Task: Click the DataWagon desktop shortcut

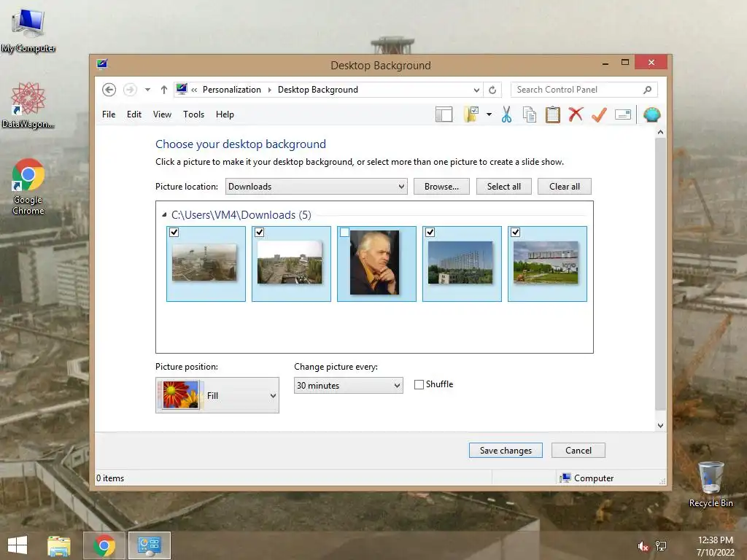Action: [28, 105]
